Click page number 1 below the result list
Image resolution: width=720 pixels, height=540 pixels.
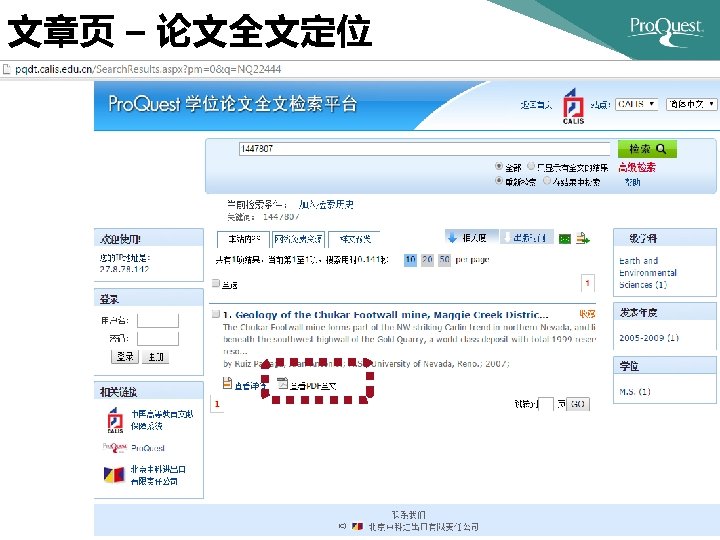(217, 405)
